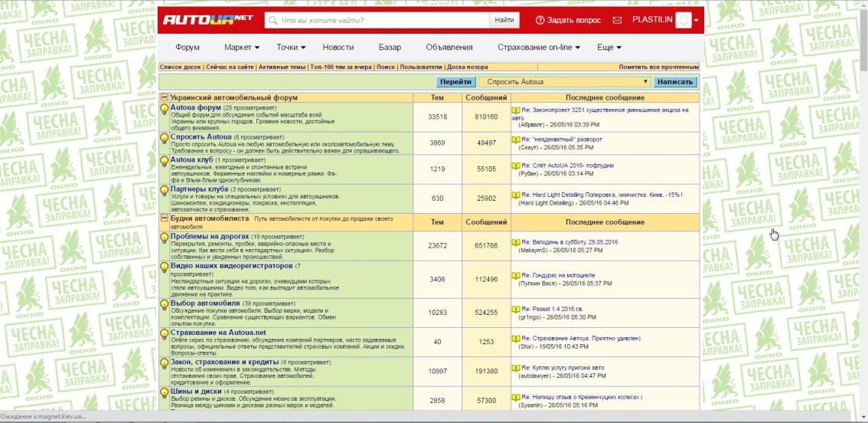Open the Новости menu item
868x423 pixels.
[x=338, y=48]
